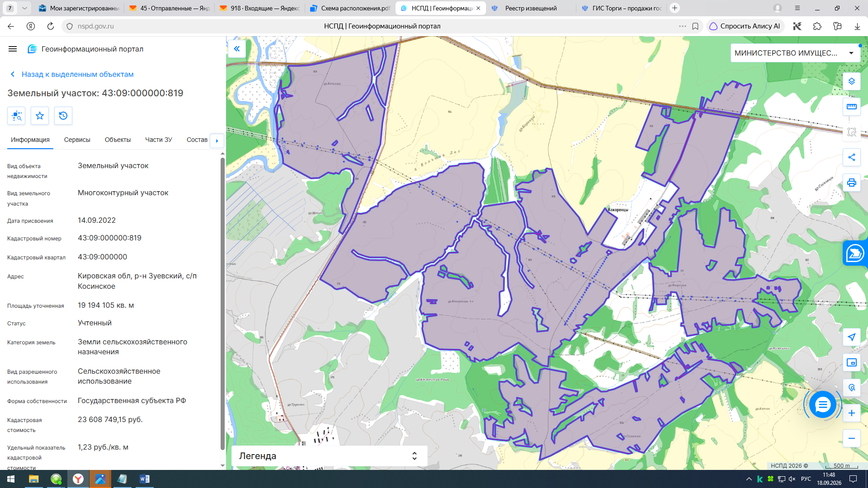Click the info panel vertical scrollbar
This screenshot has height=488, width=868.
[222, 303]
